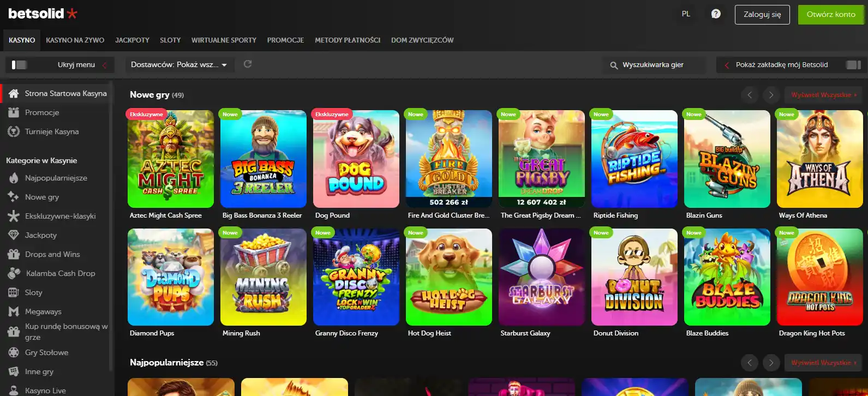This screenshot has width=868, height=396.
Task: Click the Otwórz konto button
Action: pos(831,15)
